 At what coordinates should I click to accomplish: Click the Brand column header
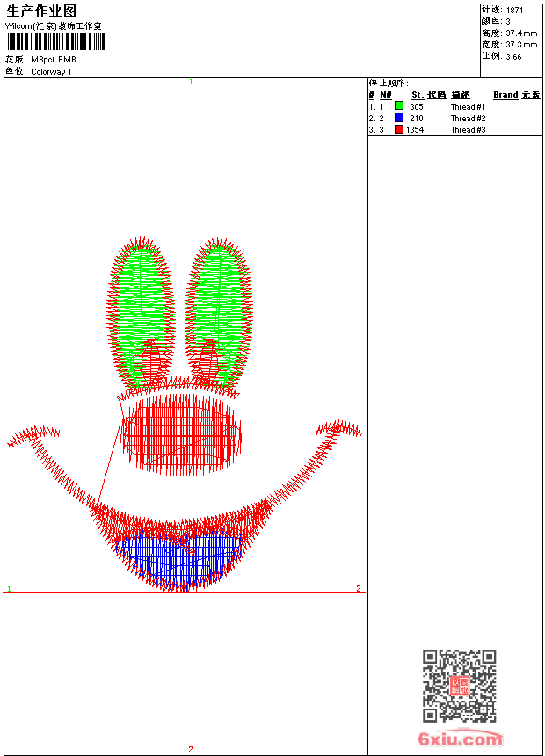point(505,95)
